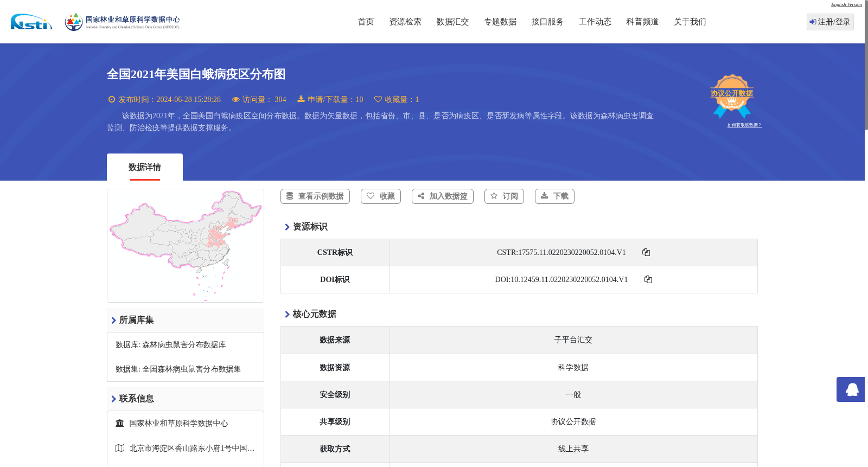Click the 线上共享 cell
The image size is (868, 467).
point(573,449)
